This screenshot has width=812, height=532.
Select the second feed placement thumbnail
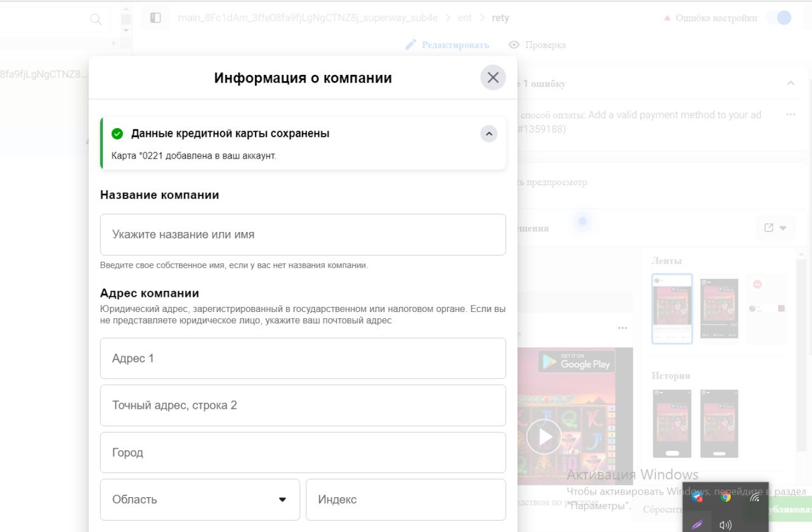tap(719, 308)
